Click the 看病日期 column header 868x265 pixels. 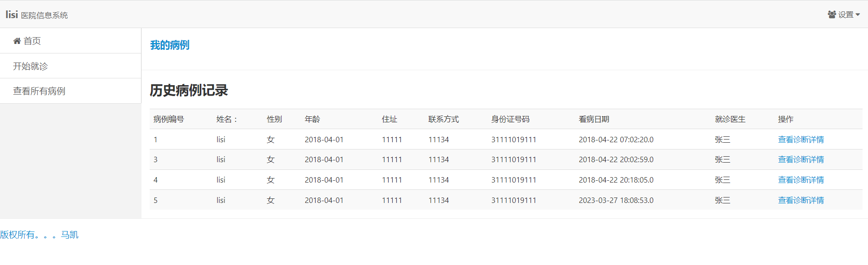pos(594,119)
